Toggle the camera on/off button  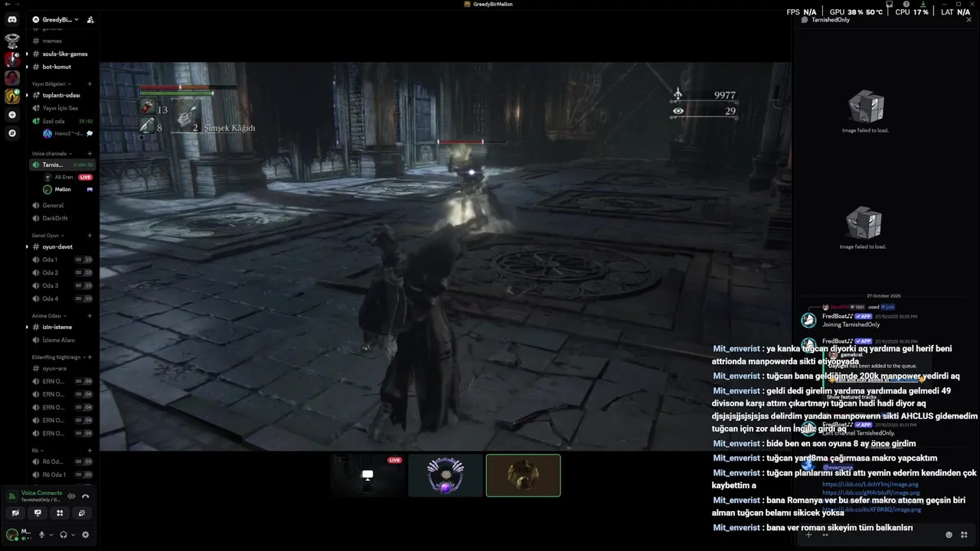pos(15,513)
